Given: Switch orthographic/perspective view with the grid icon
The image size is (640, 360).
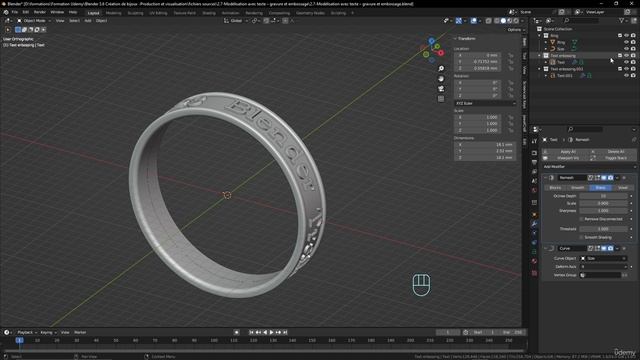Looking at the screenshot, I should pyautogui.click(x=441, y=99).
